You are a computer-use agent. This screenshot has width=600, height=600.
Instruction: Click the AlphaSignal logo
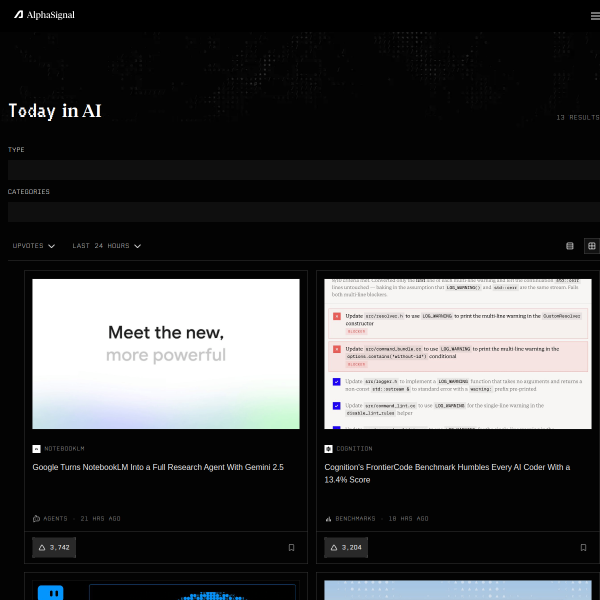tap(44, 15)
